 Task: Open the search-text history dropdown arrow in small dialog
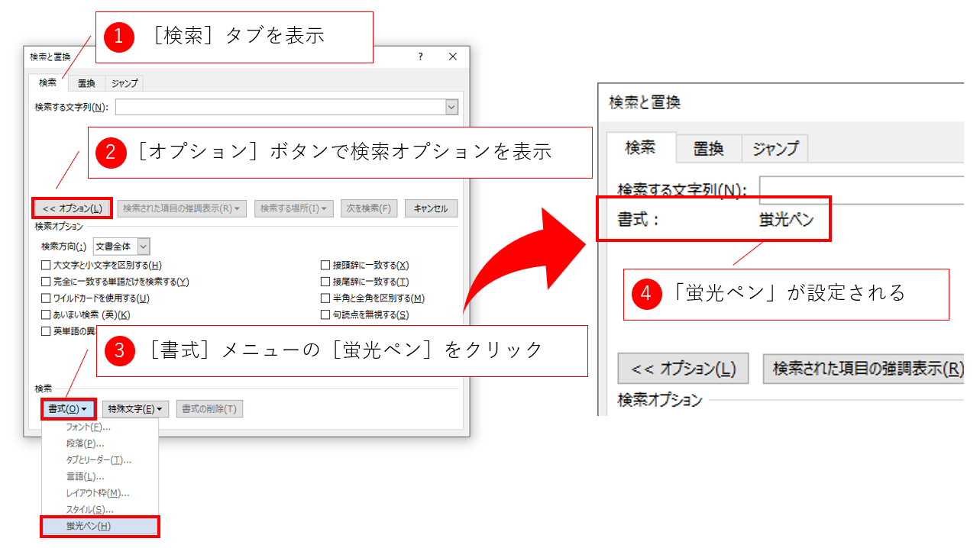[451, 108]
